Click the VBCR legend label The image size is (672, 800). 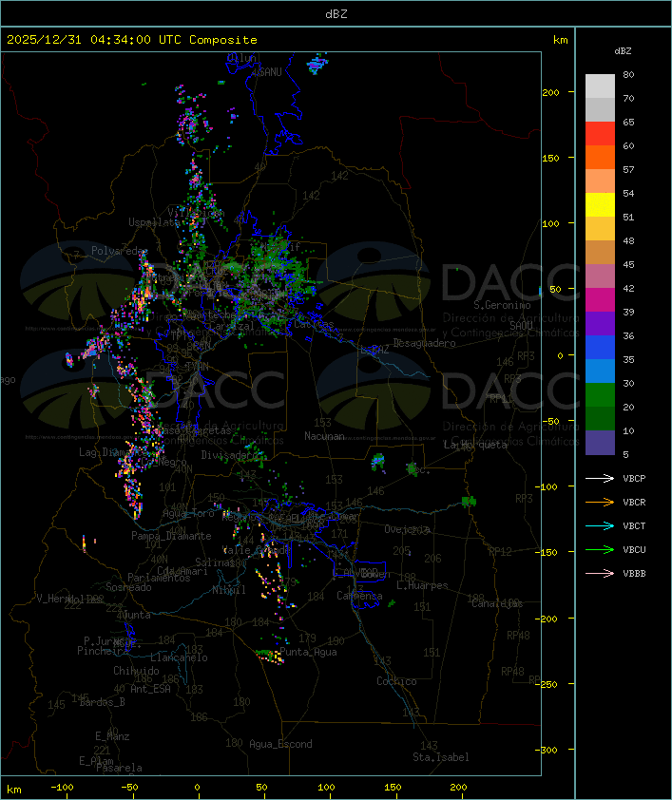click(634, 502)
